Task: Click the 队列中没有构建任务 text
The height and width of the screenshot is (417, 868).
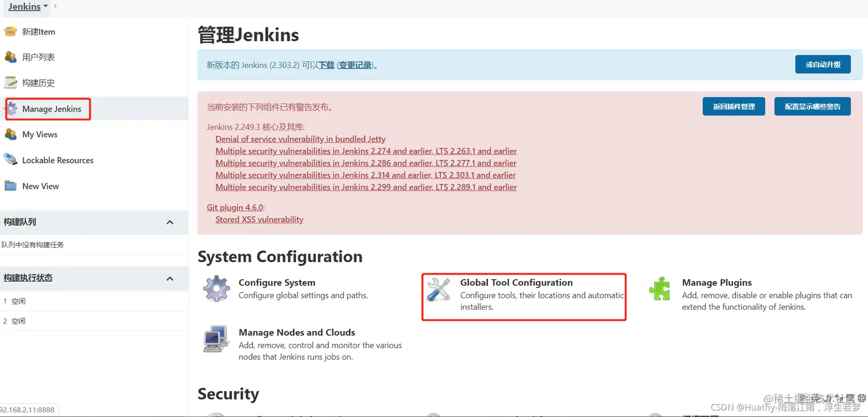Action: [x=33, y=244]
